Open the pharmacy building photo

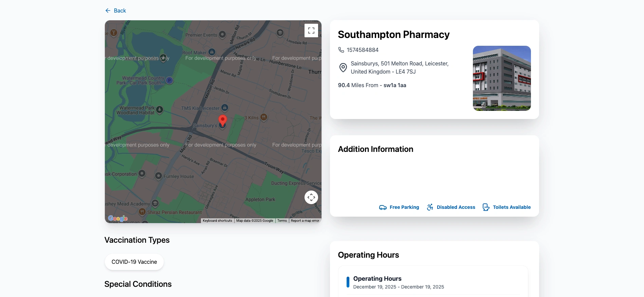coord(501,78)
